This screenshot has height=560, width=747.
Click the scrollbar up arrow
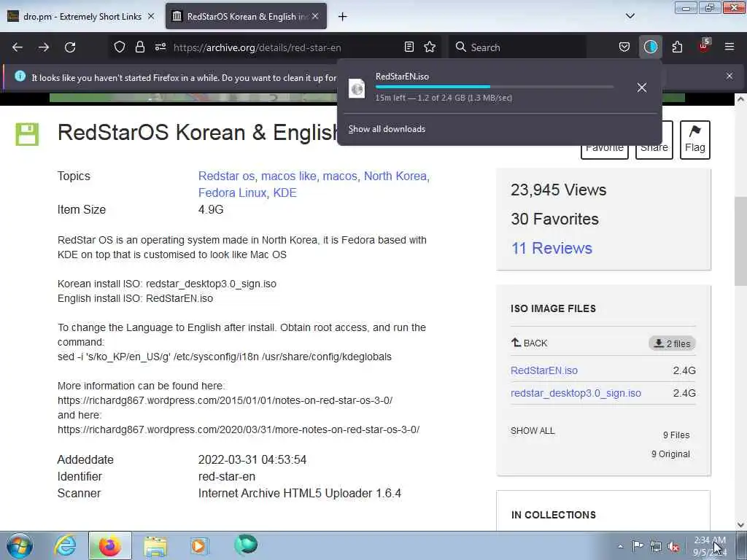click(740, 99)
